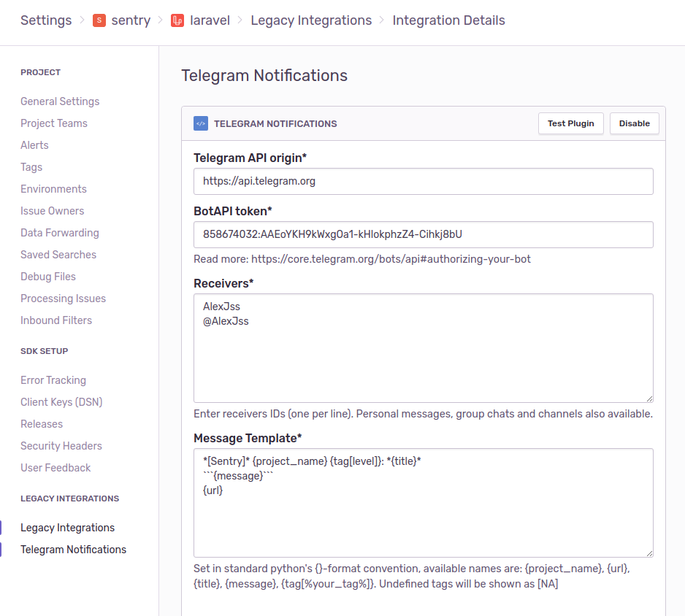
Task: Click the breadcrumb chevron after Legacy Integrations
Action: pos(382,20)
